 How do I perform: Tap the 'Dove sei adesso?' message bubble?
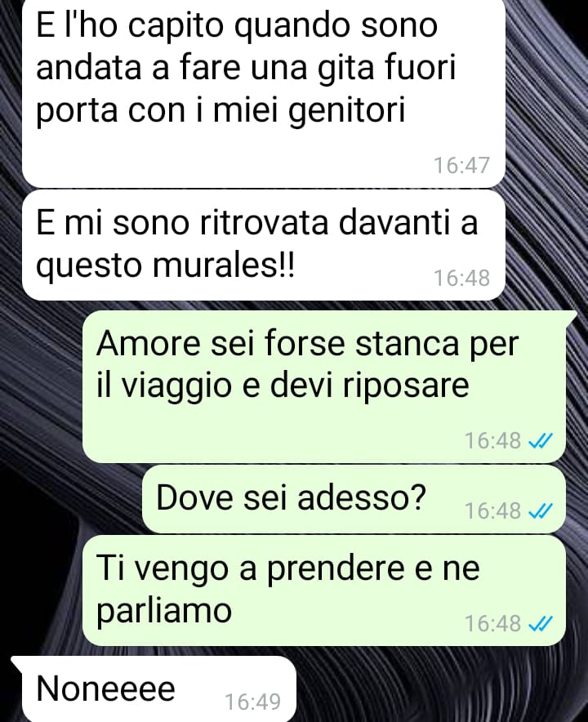coord(354,499)
